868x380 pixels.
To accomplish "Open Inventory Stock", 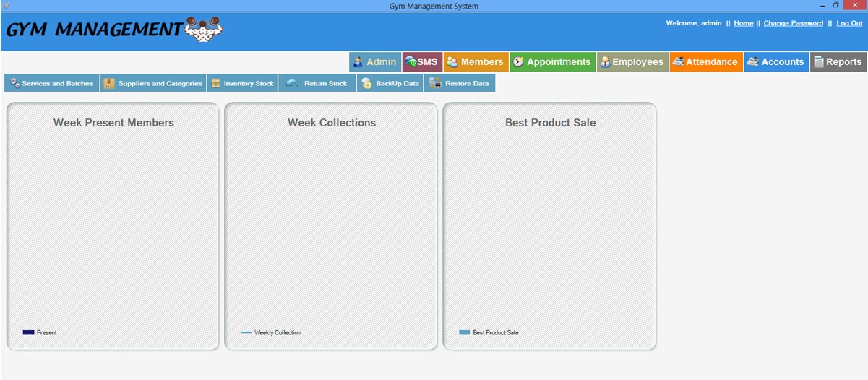I will click(242, 83).
